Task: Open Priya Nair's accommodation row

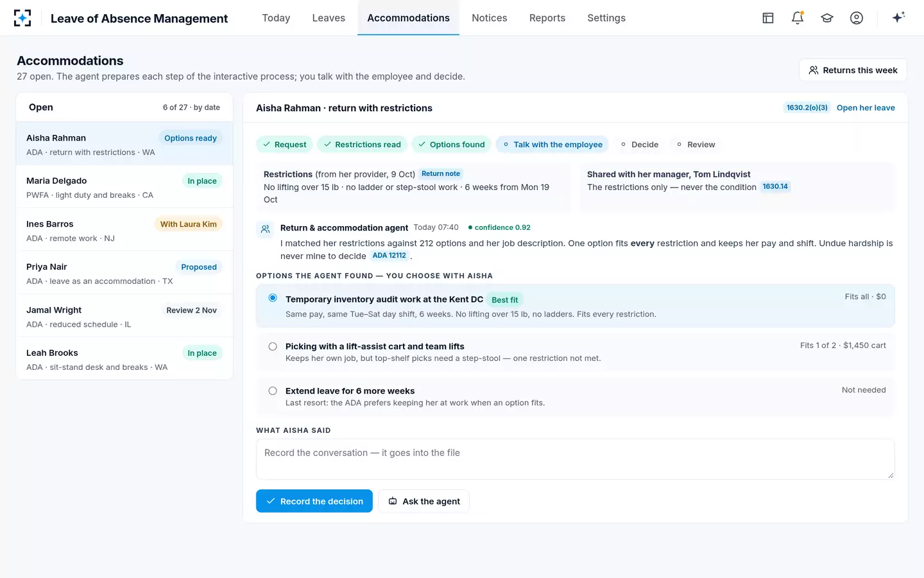Action: 124,274
